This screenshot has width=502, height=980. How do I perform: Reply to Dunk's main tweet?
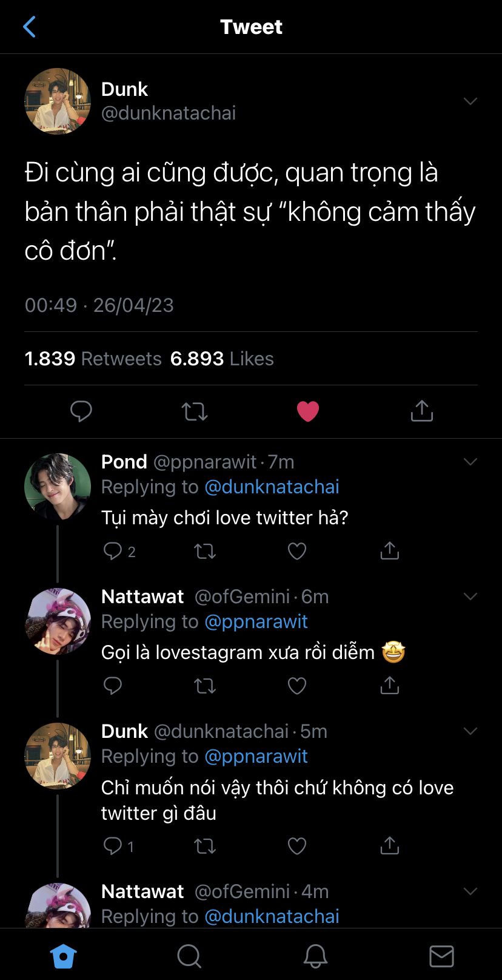click(81, 411)
